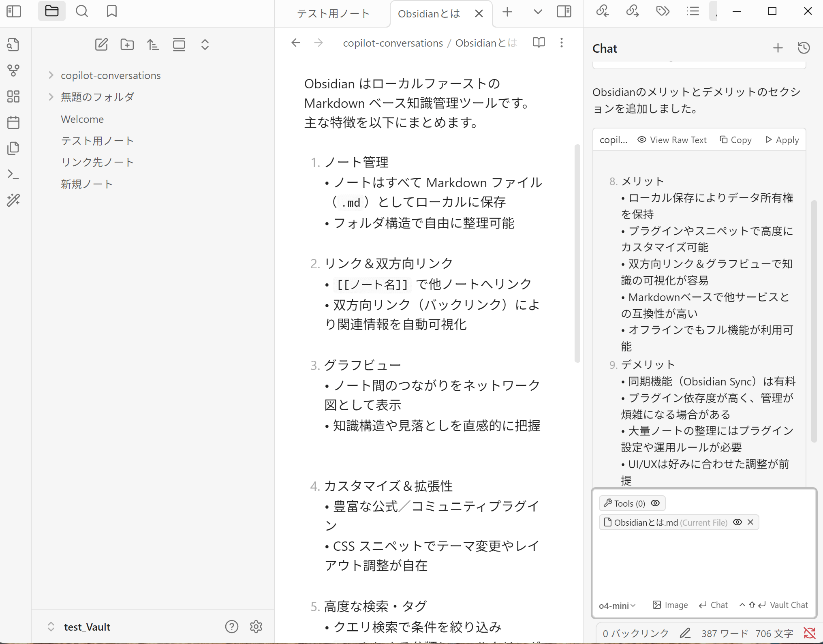This screenshot has width=823, height=644.
Task: Click the sync disabled status icon
Action: pyautogui.click(x=809, y=633)
